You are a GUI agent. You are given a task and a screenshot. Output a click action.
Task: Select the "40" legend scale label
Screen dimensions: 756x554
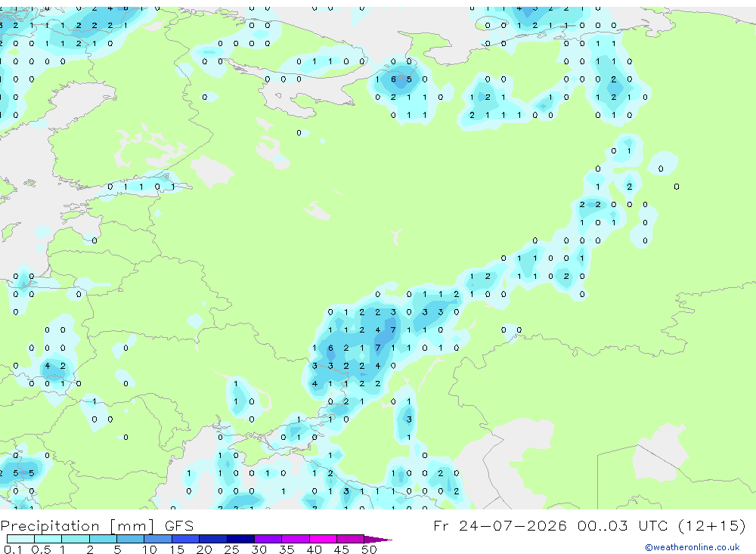314,549
